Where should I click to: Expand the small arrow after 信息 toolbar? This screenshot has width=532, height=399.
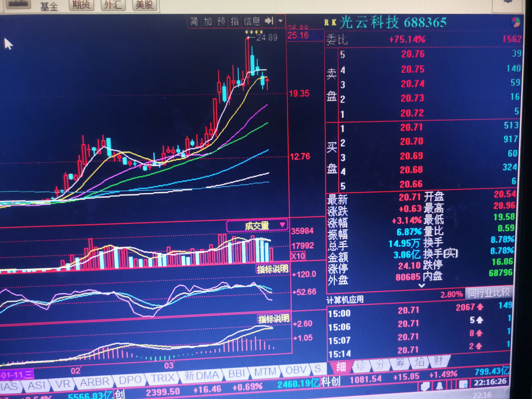point(280,21)
